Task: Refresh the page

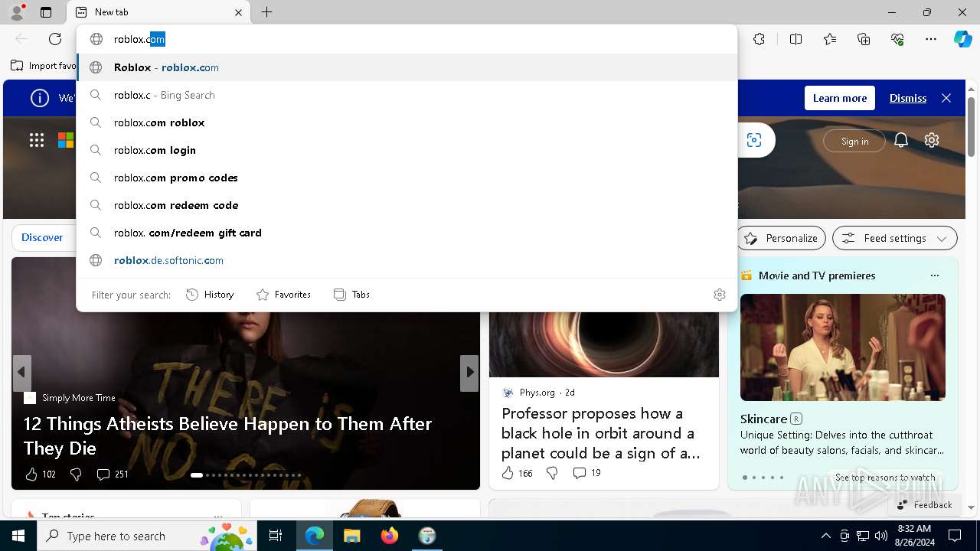Action: click(55, 39)
